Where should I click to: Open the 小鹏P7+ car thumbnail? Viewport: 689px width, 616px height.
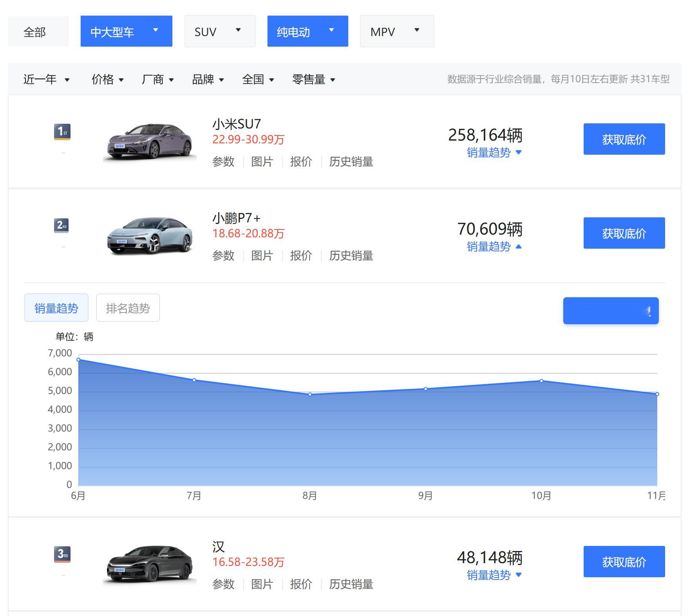click(150, 235)
